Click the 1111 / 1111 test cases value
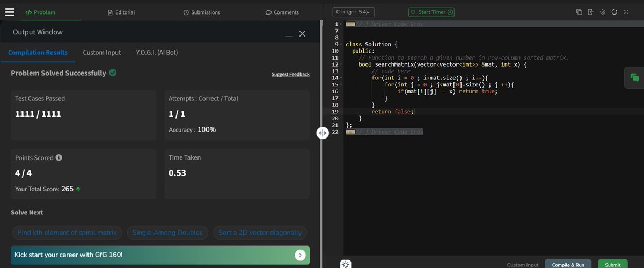 (38, 114)
